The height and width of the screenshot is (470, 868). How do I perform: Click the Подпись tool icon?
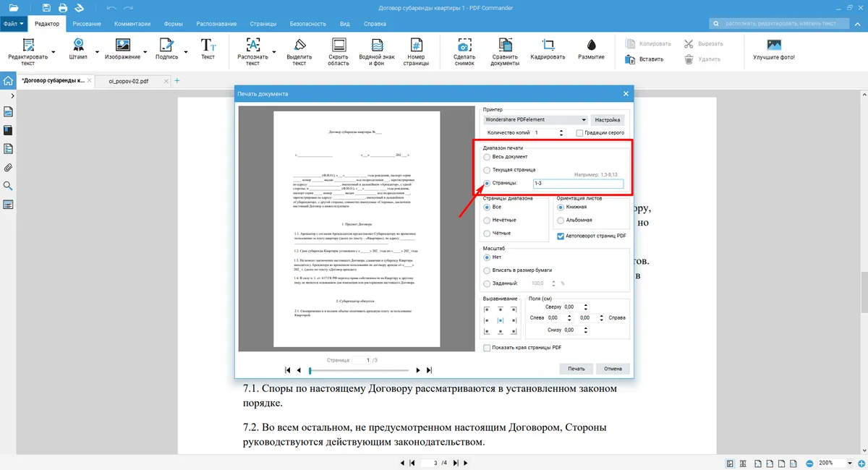point(166,45)
